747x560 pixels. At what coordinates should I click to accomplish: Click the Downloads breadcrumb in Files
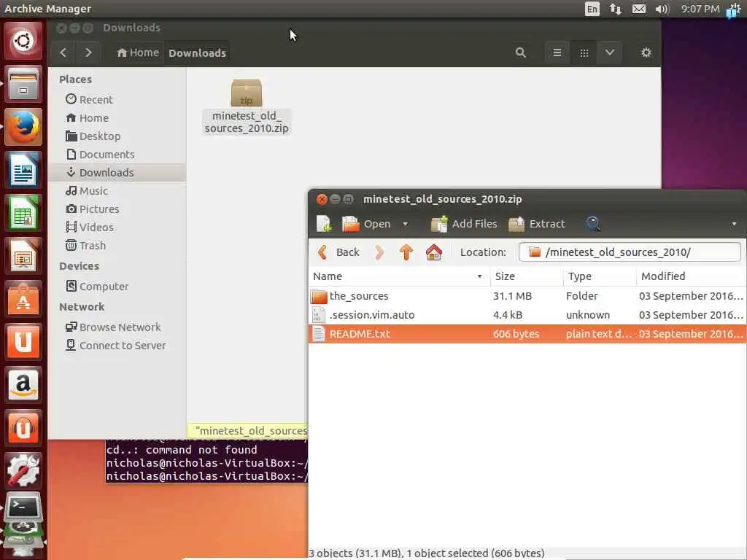[197, 52]
